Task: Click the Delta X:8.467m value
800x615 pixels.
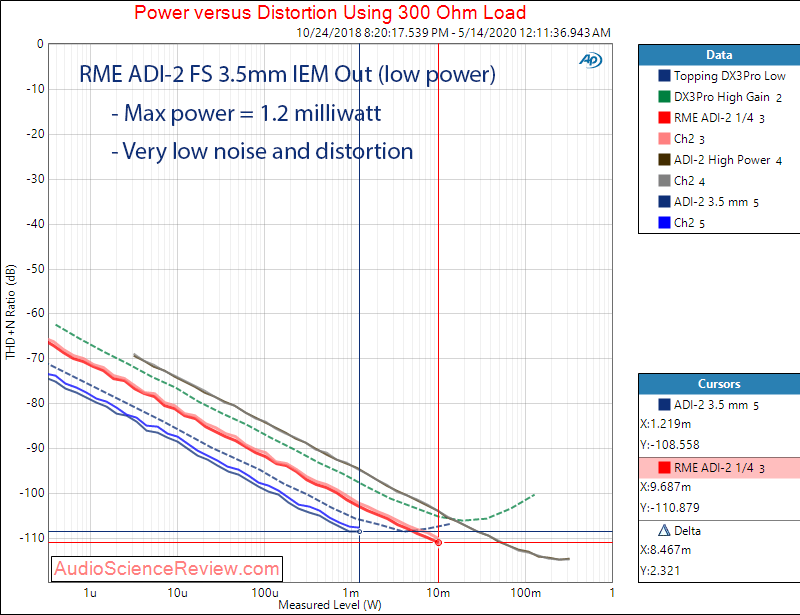Action: coord(665,550)
